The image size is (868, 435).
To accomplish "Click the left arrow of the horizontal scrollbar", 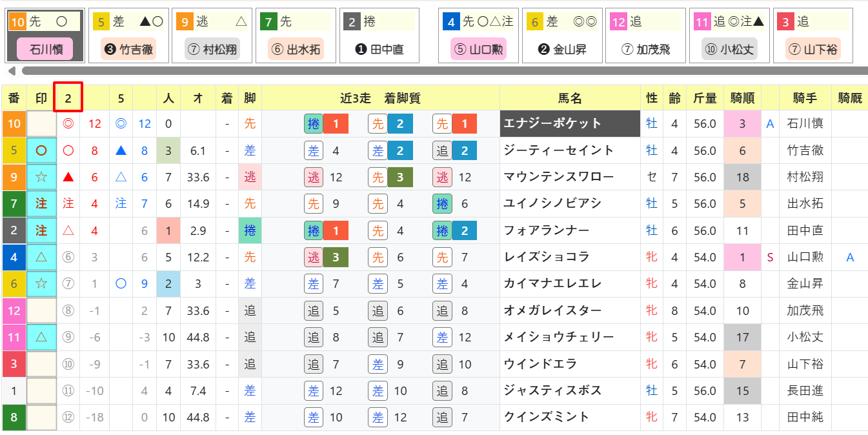I will tap(11, 71).
